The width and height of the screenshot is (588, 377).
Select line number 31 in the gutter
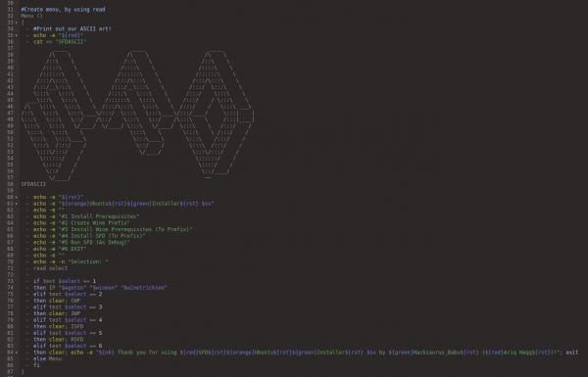(10, 10)
